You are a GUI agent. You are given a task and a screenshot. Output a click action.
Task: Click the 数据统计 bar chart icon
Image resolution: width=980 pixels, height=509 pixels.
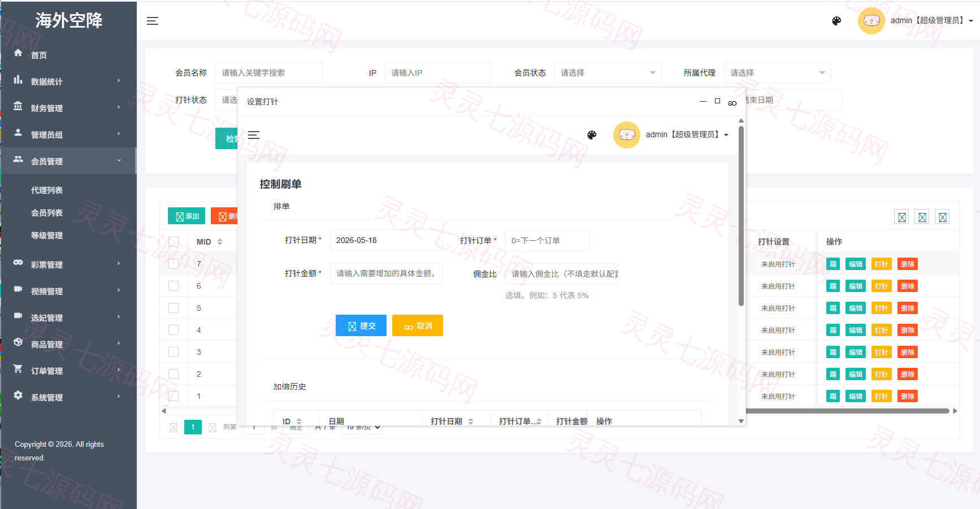click(18, 80)
